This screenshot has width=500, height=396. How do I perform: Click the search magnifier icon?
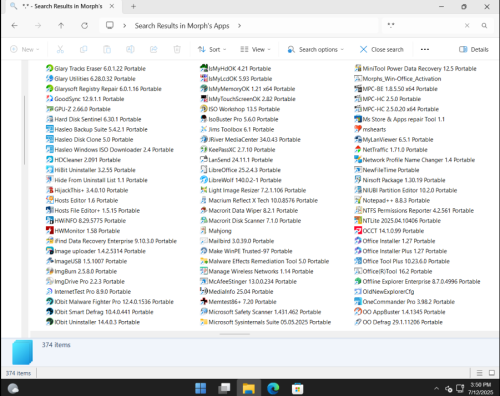point(484,26)
